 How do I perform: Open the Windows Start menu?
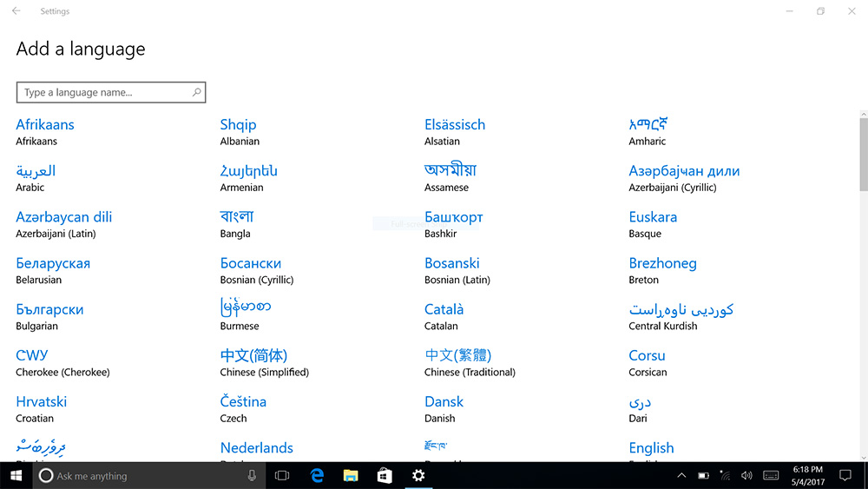tap(16, 475)
